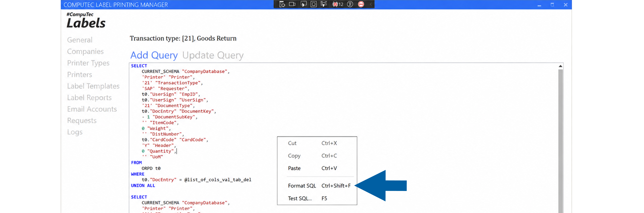Choose Cut from the context menu
The width and height of the screenshot is (644, 213).
coord(317,143)
